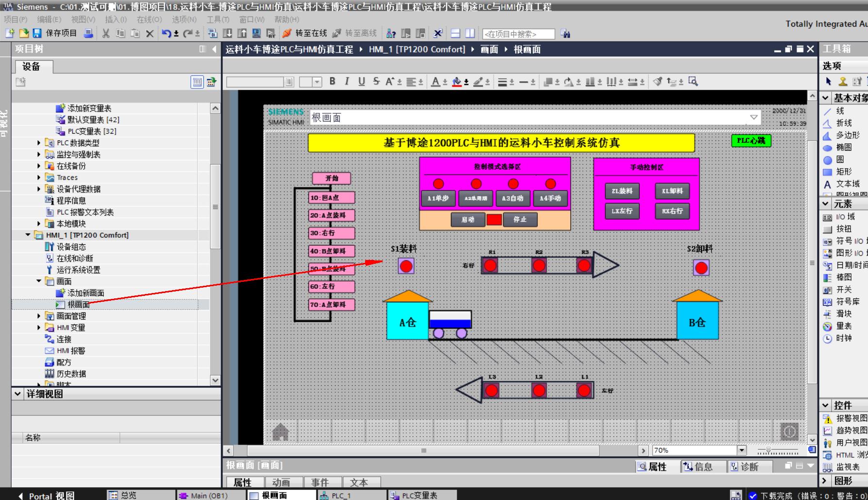This screenshot has height=500, width=868.
Task: Collapse the HMI_1 TP1200 Comfort node
Action: tap(28, 235)
